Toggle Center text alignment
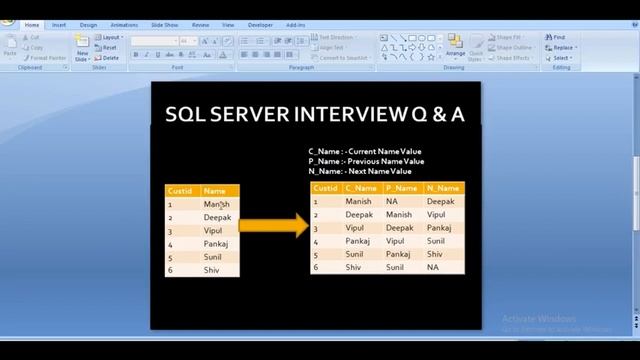This screenshot has width=640, height=360. [255, 55]
